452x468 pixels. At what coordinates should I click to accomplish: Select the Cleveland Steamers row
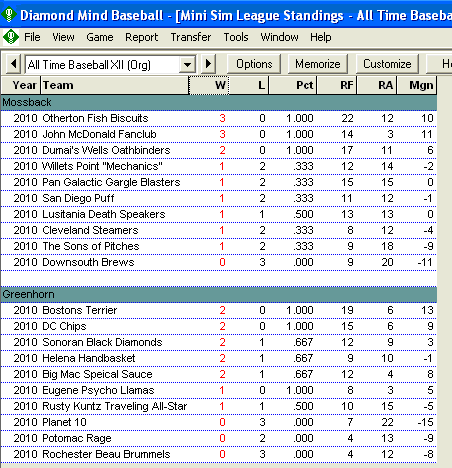point(219,230)
